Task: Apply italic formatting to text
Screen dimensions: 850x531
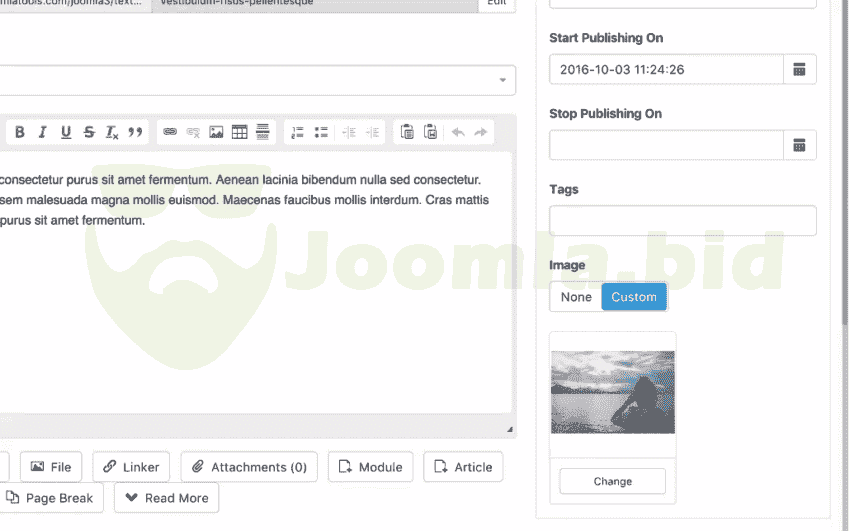Action: click(x=42, y=132)
